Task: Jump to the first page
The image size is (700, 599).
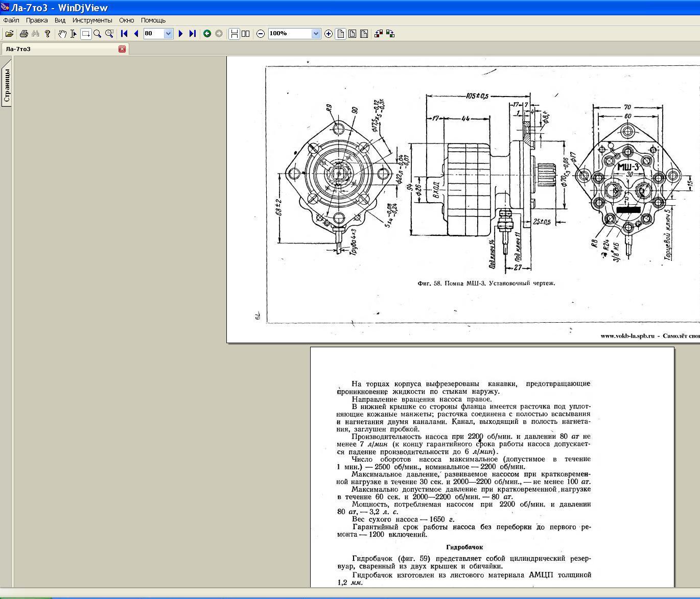Action: [124, 34]
